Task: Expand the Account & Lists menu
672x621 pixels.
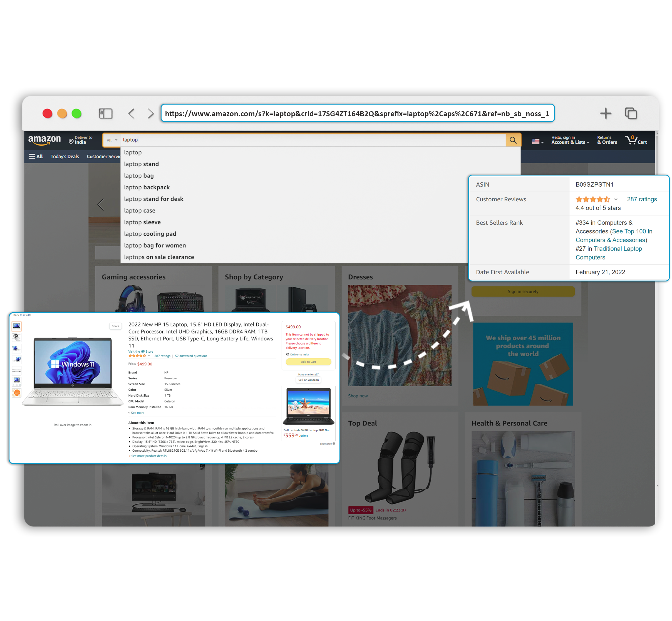Action: 570,140
